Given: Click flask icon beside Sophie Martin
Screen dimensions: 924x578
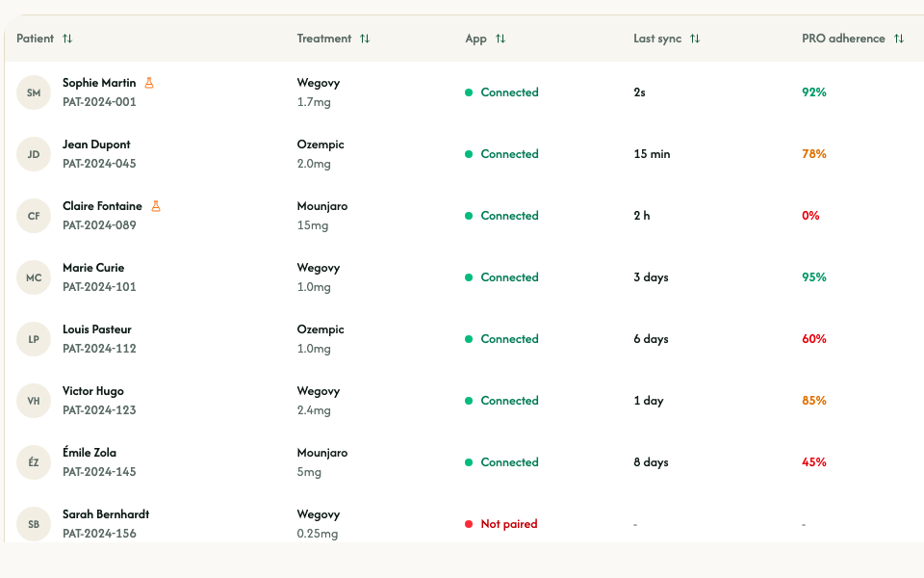Looking at the screenshot, I should (x=149, y=83).
